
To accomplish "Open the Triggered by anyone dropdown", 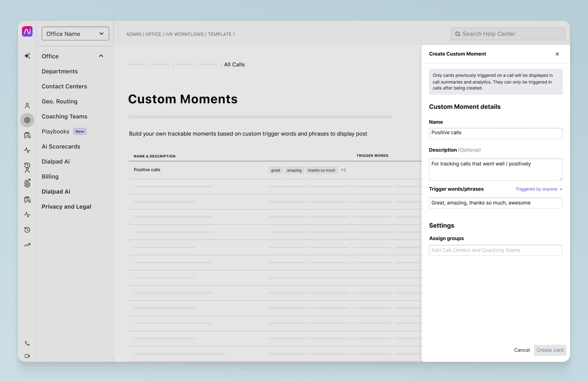I will [x=538, y=189].
